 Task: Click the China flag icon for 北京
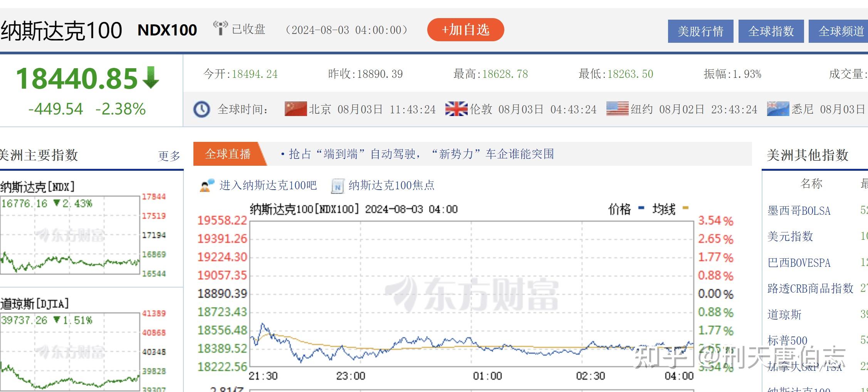click(x=295, y=109)
